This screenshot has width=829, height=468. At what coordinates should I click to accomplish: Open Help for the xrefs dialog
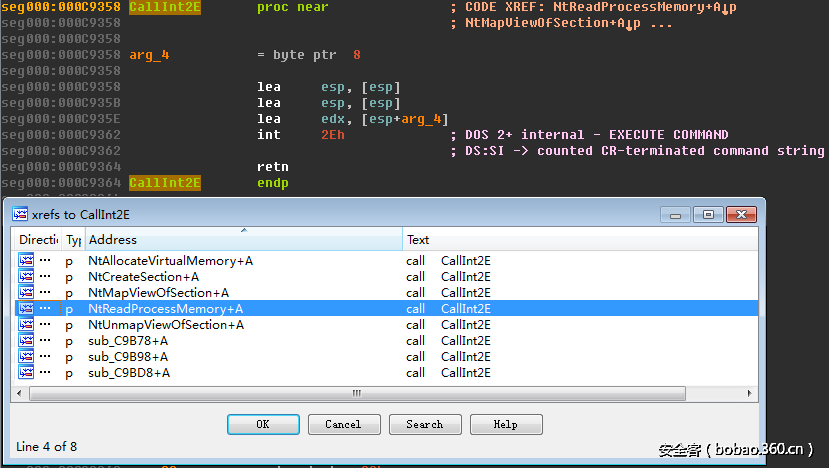point(506,424)
